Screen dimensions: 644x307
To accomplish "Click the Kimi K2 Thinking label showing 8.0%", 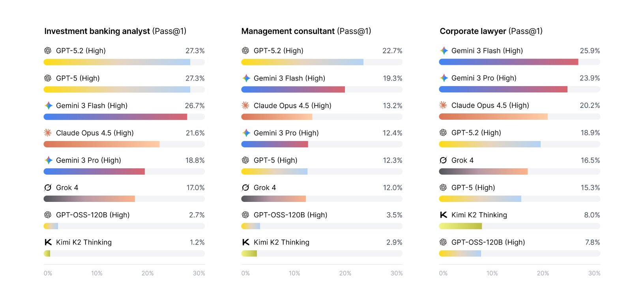I will pos(479,215).
